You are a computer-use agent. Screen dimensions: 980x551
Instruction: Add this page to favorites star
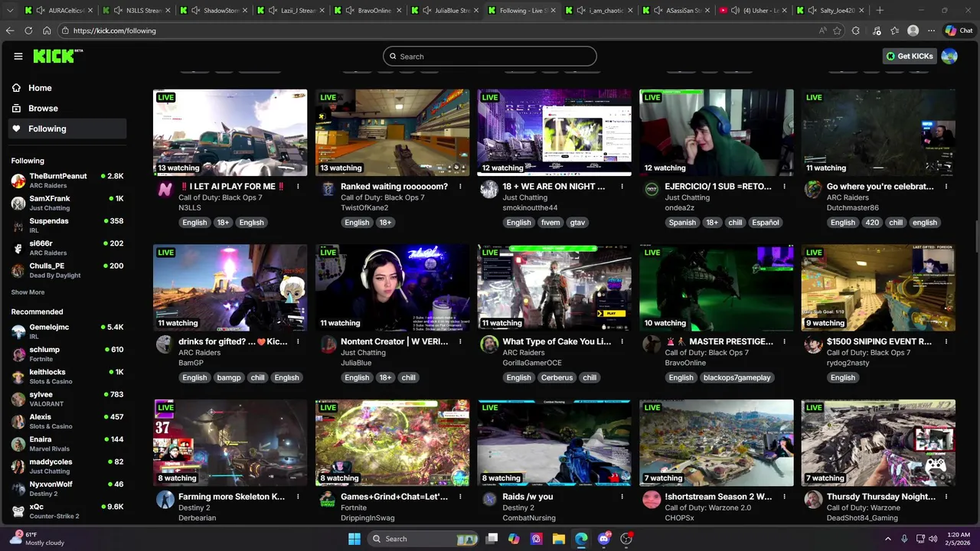click(x=837, y=31)
